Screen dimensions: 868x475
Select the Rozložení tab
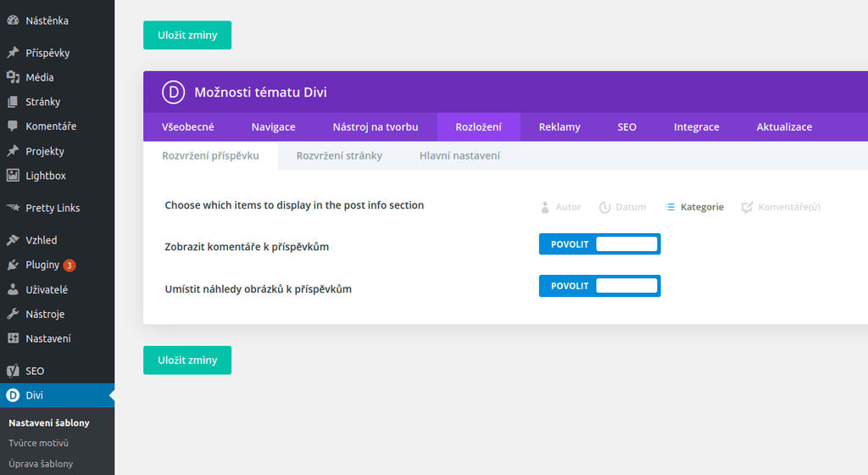[x=478, y=126]
